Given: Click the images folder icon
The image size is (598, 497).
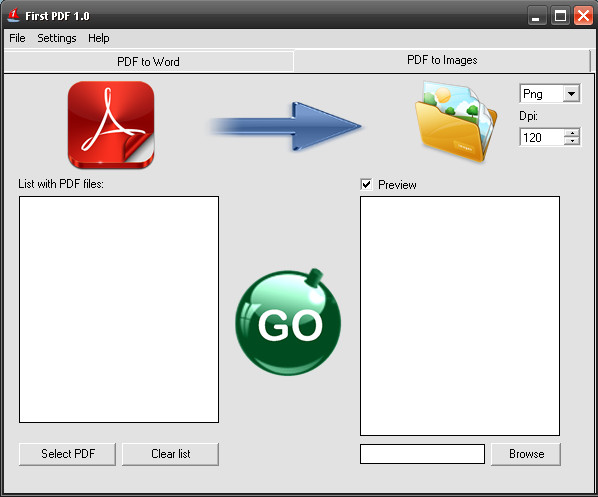Looking at the screenshot, I should (455, 121).
